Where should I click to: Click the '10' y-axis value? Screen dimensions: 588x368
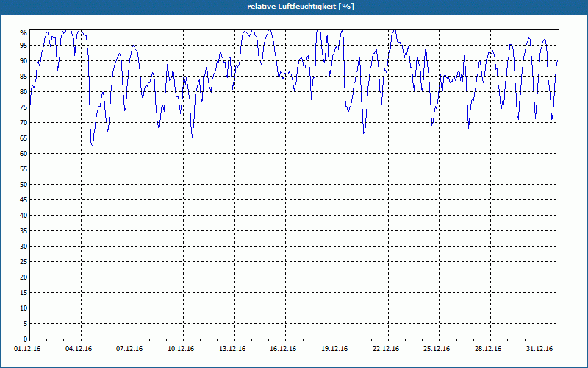click(x=24, y=308)
